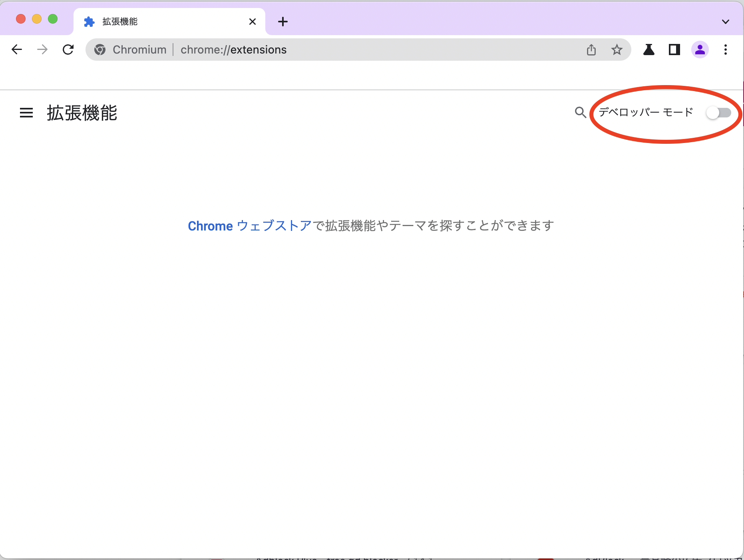Open the user profile avatar
Screen dimensions: 744x560
point(700,50)
